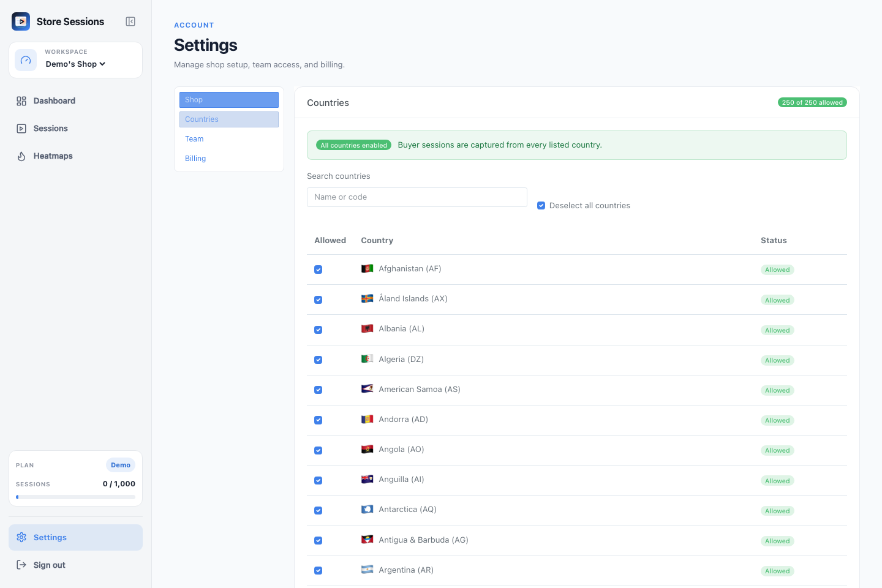Screen dimensions: 882x588
Task: Click the American Samoa flag icon
Action: 367,389
